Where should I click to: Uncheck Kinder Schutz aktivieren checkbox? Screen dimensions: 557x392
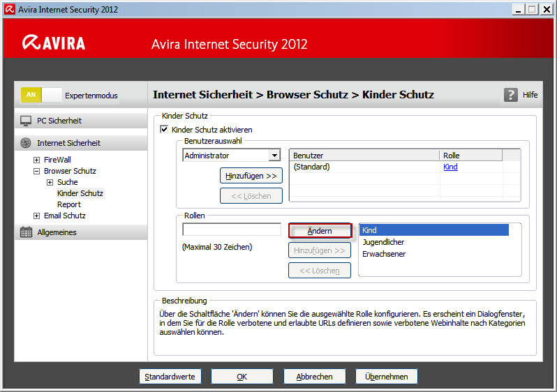pos(164,129)
